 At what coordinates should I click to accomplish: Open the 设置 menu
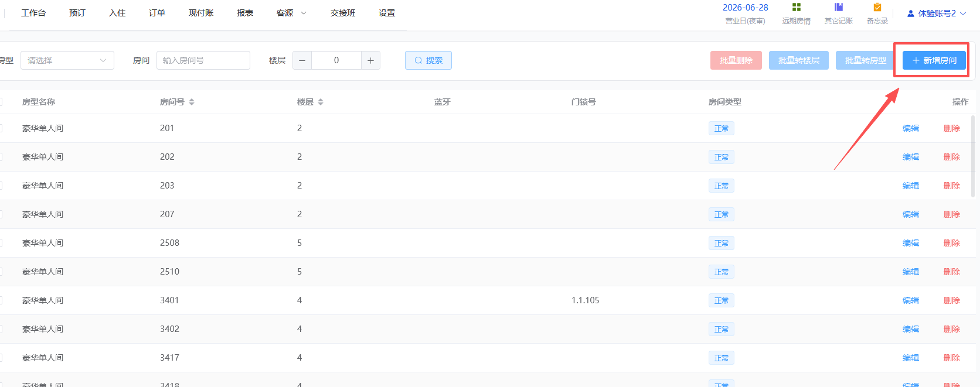pos(387,13)
